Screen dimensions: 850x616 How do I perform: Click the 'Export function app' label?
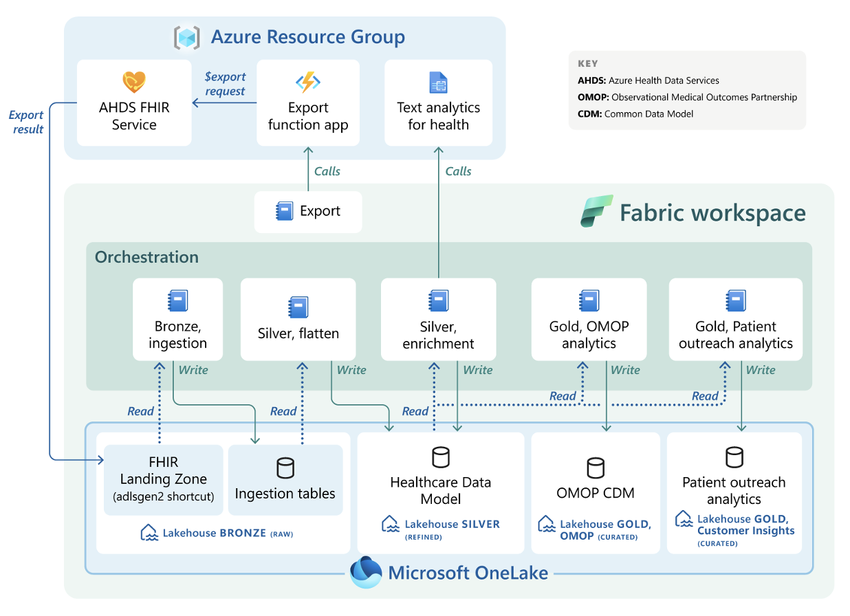point(308,116)
